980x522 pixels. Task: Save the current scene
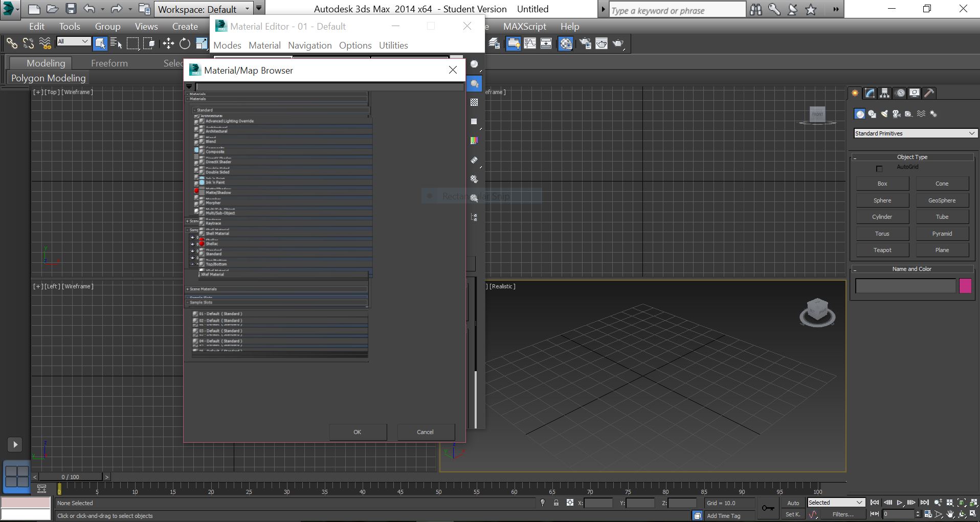pyautogui.click(x=71, y=9)
